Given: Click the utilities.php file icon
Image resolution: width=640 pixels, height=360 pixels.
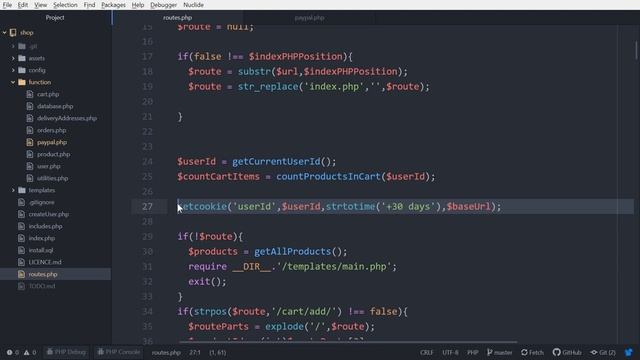Looking at the screenshot, I should pyautogui.click(x=30, y=178).
